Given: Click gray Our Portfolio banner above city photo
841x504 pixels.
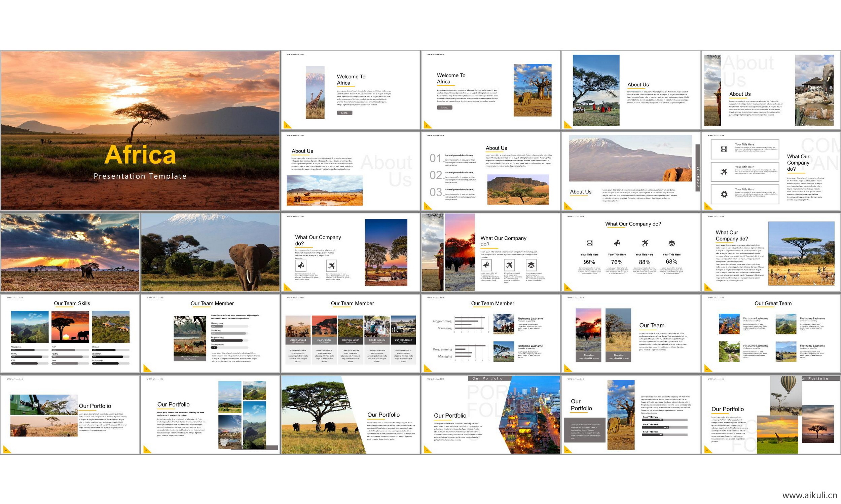Looking at the screenshot, I should coord(487,378).
